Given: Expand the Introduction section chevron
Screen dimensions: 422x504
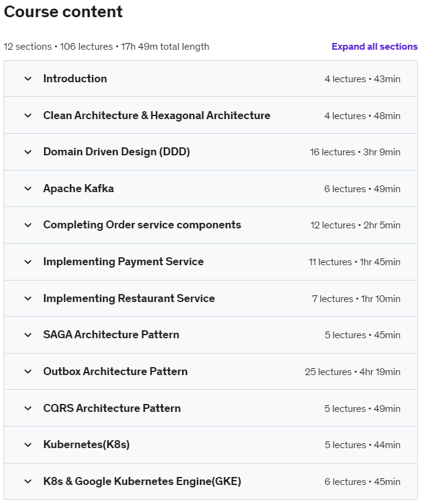Looking at the screenshot, I should click(x=28, y=79).
